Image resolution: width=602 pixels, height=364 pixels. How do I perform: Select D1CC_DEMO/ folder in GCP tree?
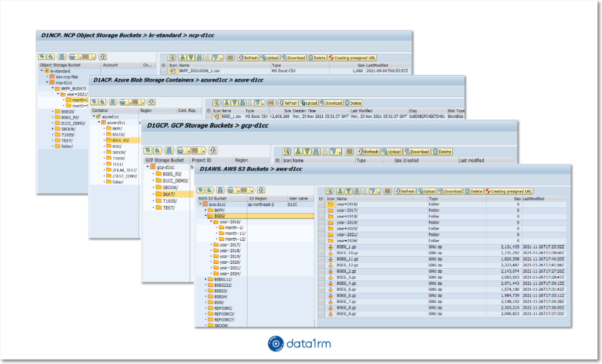point(171,180)
